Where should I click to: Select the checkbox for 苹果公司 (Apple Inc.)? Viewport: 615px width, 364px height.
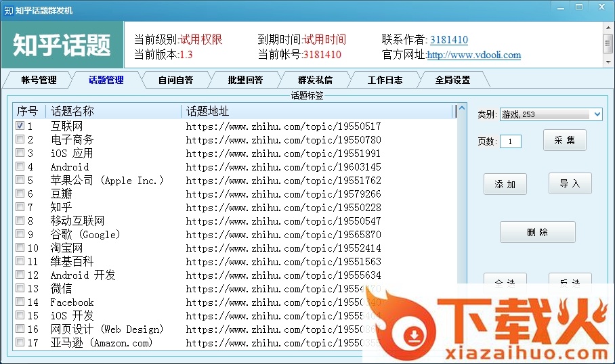[x=20, y=179]
